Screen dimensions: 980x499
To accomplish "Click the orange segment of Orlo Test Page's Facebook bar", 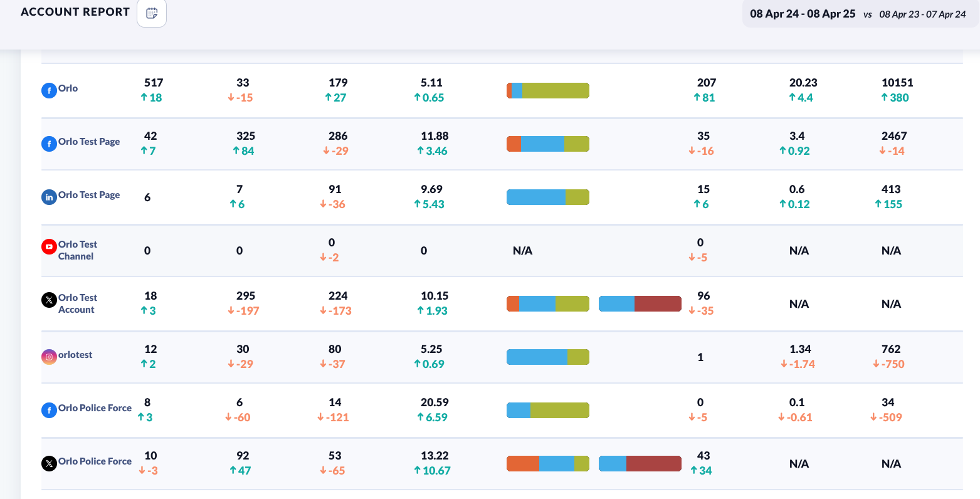I will (x=514, y=144).
